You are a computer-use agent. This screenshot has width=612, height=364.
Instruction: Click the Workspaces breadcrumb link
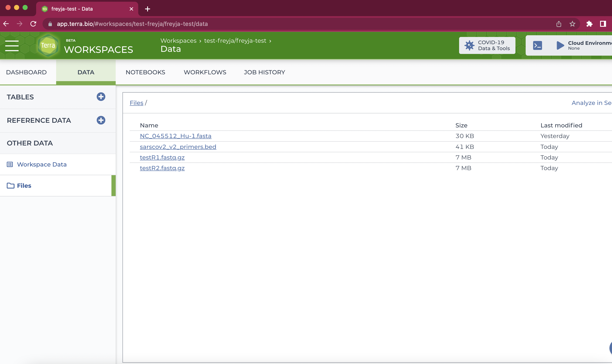[x=179, y=41]
